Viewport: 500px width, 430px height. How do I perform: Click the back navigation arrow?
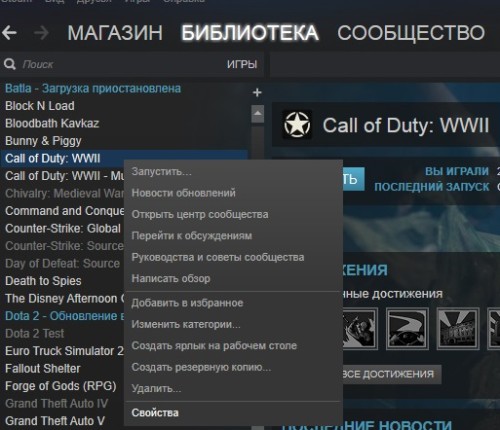pyautogui.click(x=9, y=33)
